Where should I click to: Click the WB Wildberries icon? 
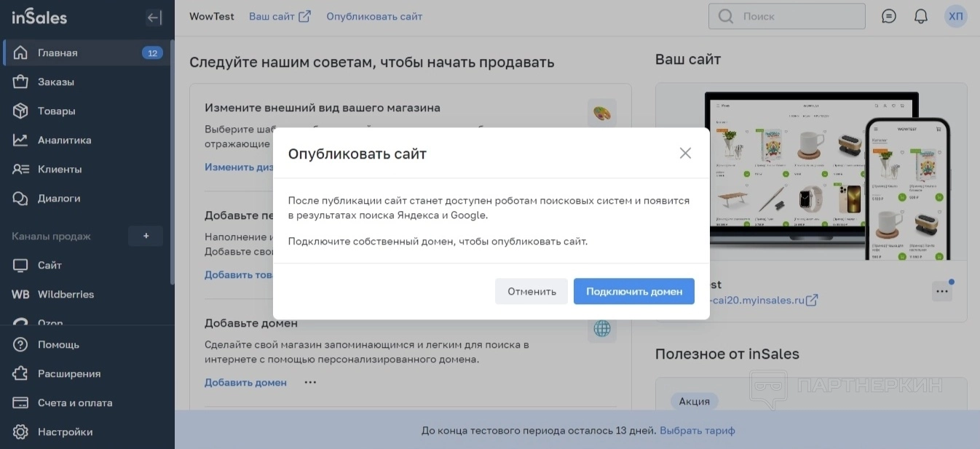pyautogui.click(x=20, y=294)
